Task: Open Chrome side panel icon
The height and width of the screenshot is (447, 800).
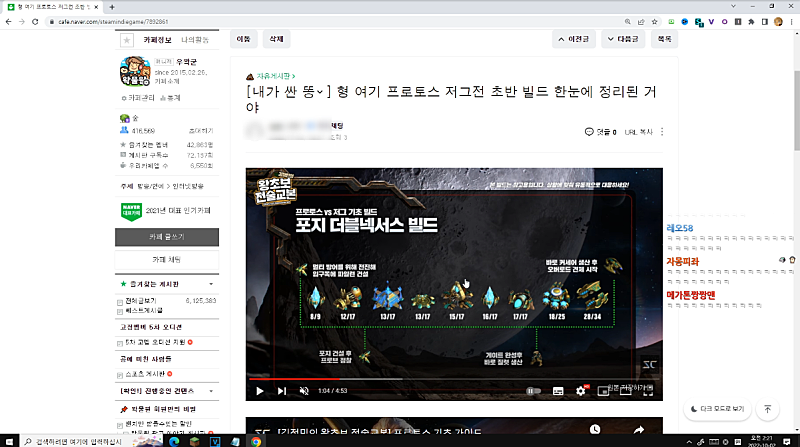Action: [764, 21]
